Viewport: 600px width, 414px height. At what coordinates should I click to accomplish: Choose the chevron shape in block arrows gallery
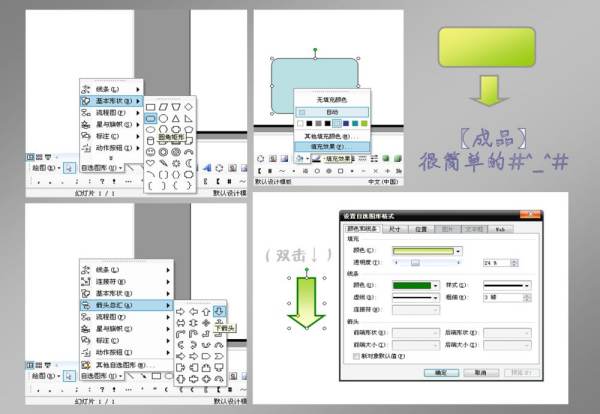pyautogui.click(x=219, y=356)
